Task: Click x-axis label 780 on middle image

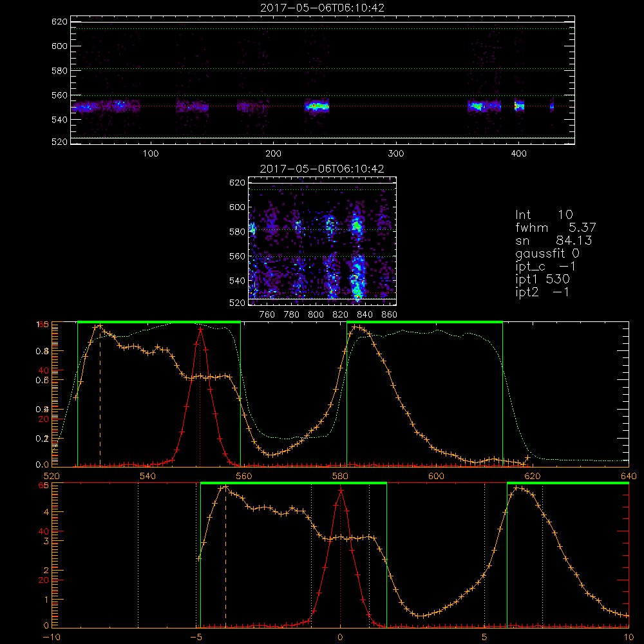Action: (x=292, y=315)
